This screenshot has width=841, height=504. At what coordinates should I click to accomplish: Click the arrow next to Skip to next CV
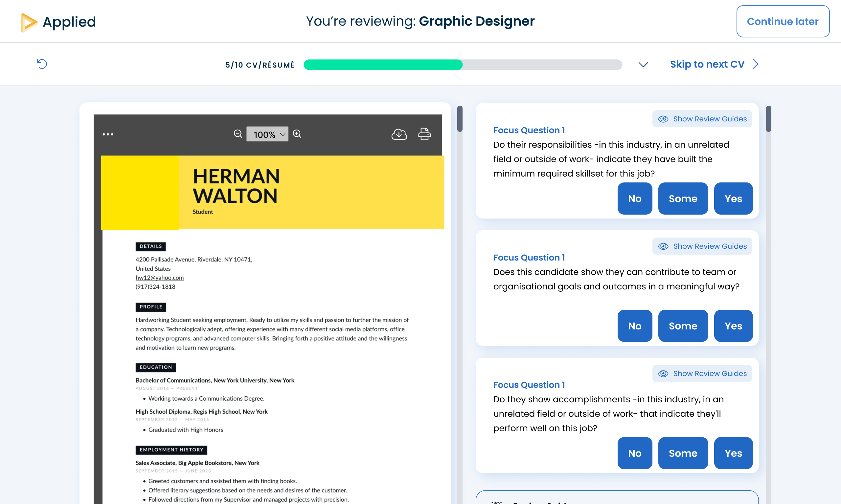tap(756, 64)
